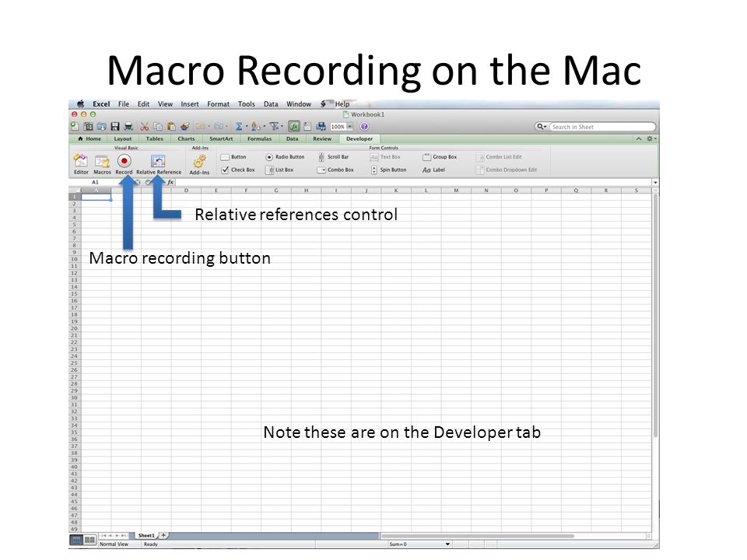Click the Undo toolbar arrow
The height and width of the screenshot is (560, 747).
[201, 127]
